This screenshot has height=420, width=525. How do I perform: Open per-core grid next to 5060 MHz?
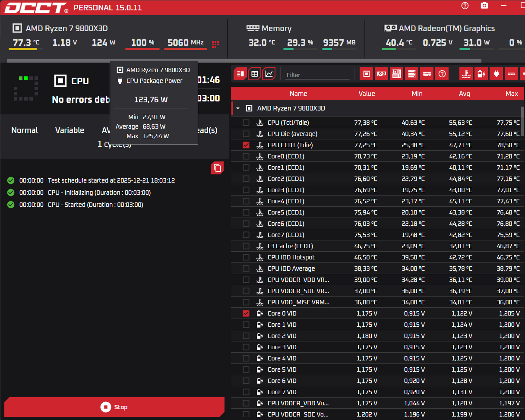[x=215, y=44]
